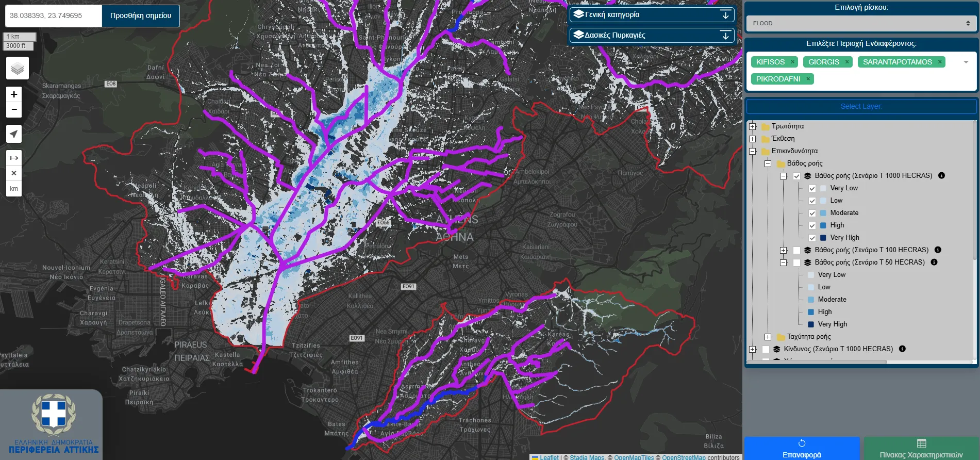980x460 pixels.
Task: Click the coordinates input field
Action: [53, 16]
